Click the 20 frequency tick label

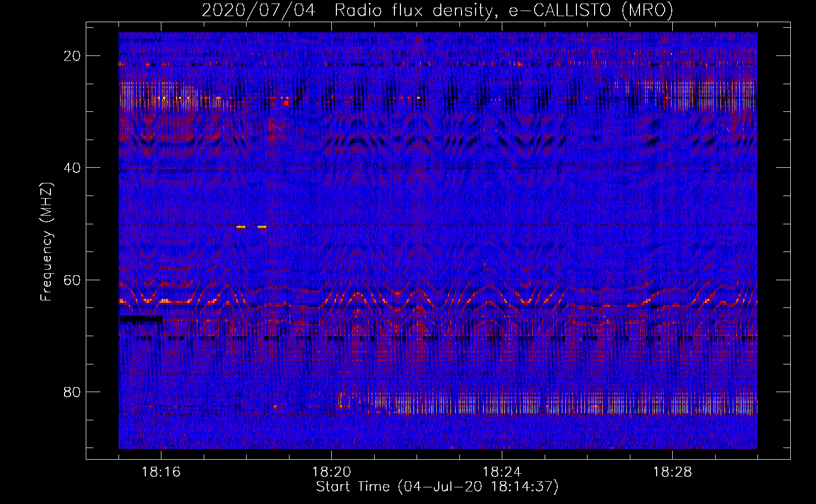click(x=72, y=56)
